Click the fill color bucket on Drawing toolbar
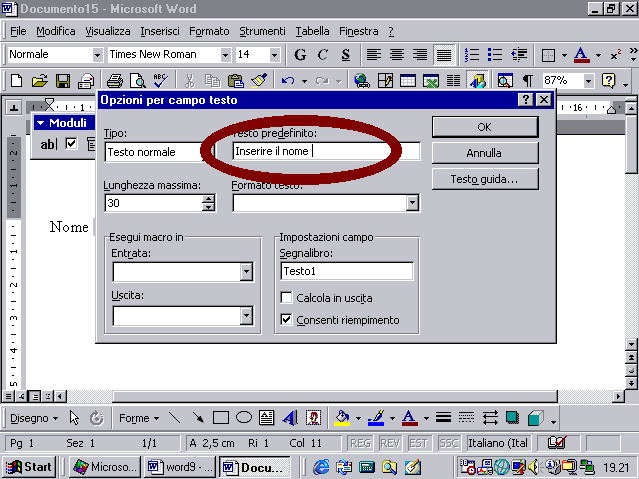Screen dimensions: 639x479 coord(342,418)
